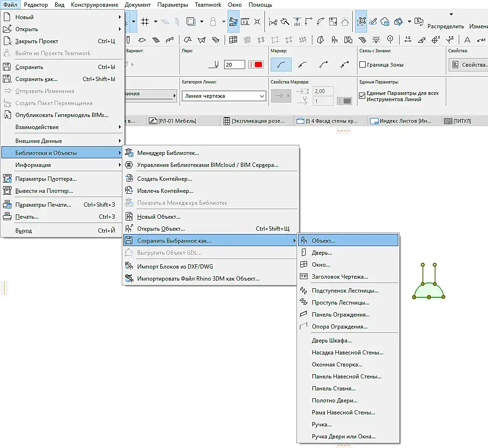
Task: Click the grid snap toolbar icon
Action: pyautogui.click(x=145, y=22)
